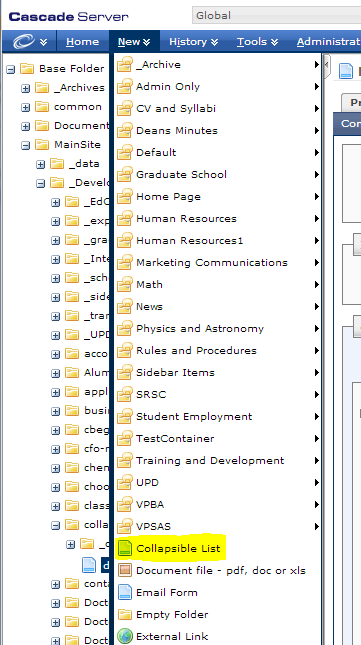The height and width of the screenshot is (645, 361).
Task: Click the External Link globe icon
Action: click(124, 636)
